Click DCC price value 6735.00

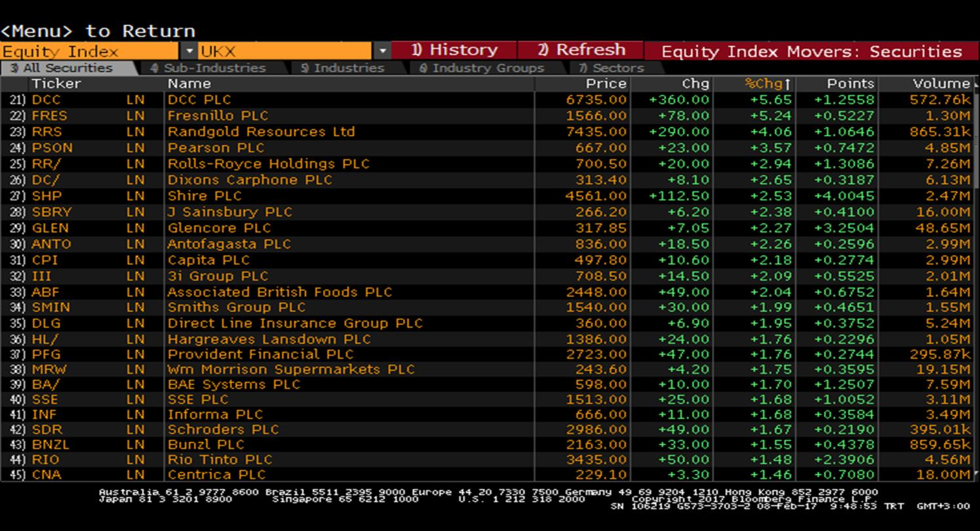[597, 100]
